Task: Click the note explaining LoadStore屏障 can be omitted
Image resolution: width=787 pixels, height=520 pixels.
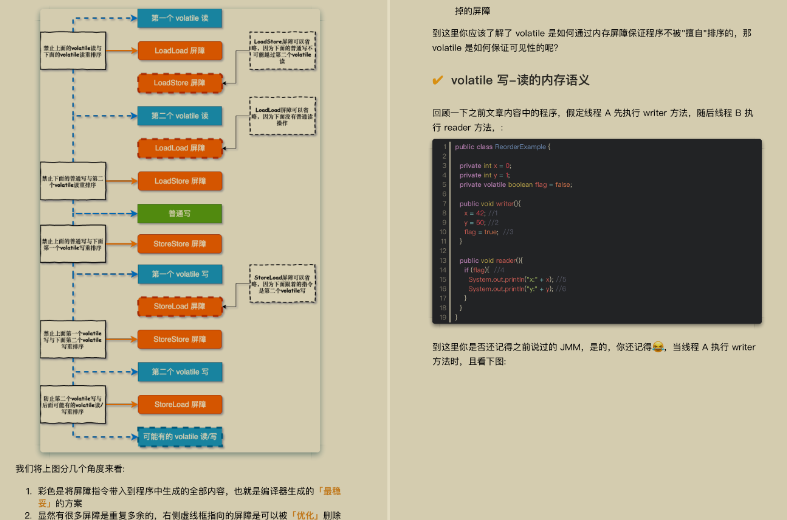Action: 282,50
